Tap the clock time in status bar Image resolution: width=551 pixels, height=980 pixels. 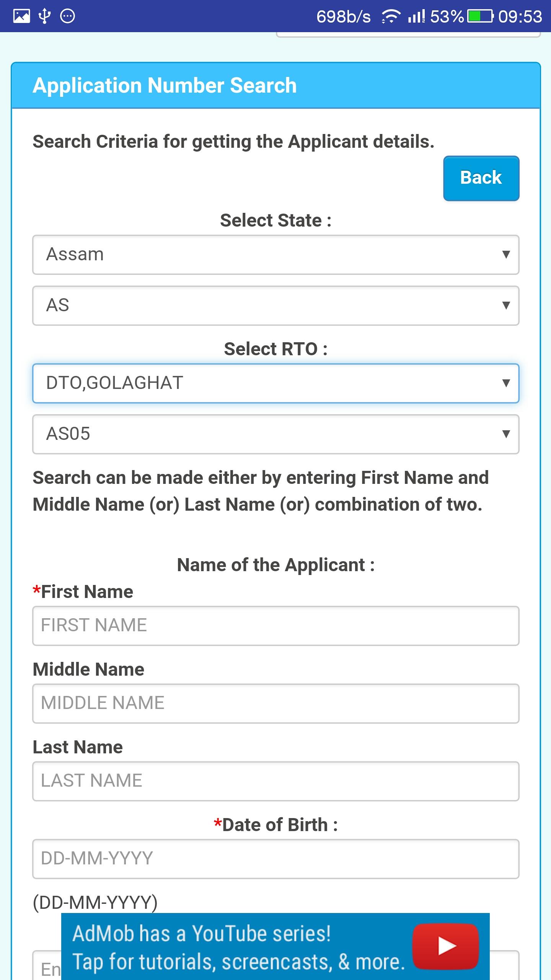(520, 16)
